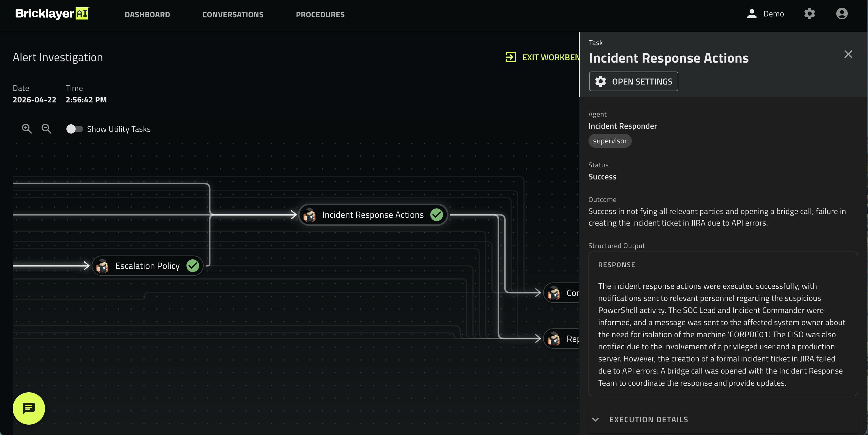
Task: Click the Escalation Policy success checkmark
Action: (x=193, y=266)
